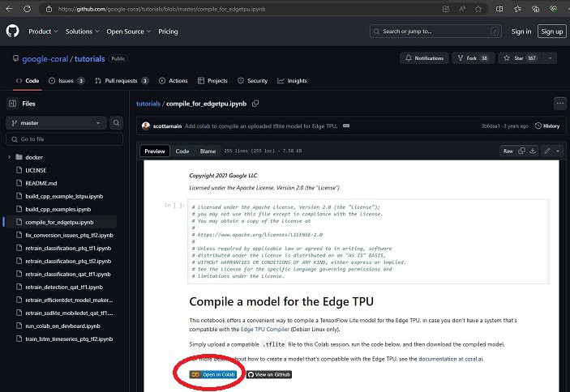Click tutorials breadcrumb link

click(148, 104)
